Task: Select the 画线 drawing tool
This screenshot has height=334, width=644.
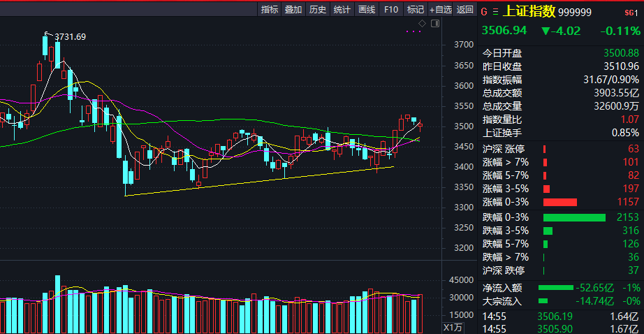Action: click(367, 9)
